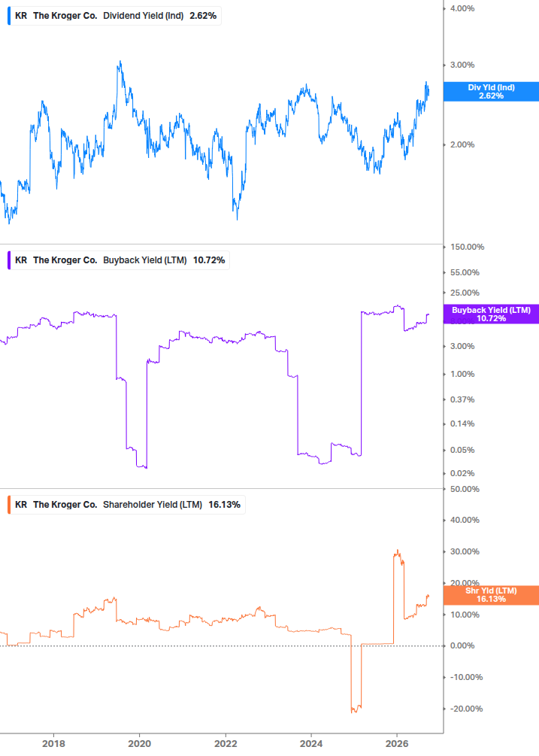The image size is (539, 756).
Task: Click the Buyback Yield (LTM) 10.72% legend label
Action: pyautogui.click(x=119, y=260)
